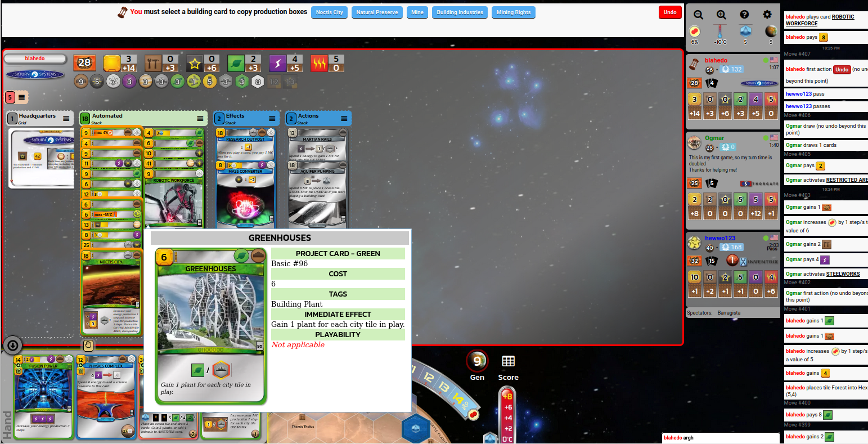The width and height of the screenshot is (868, 444).
Task: Open Automated stack menu
Action: click(x=200, y=119)
